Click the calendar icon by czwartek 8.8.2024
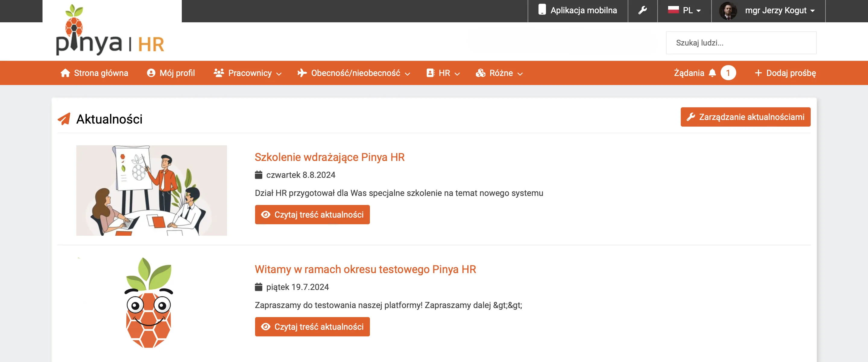The height and width of the screenshot is (362, 868). (x=258, y=175)
